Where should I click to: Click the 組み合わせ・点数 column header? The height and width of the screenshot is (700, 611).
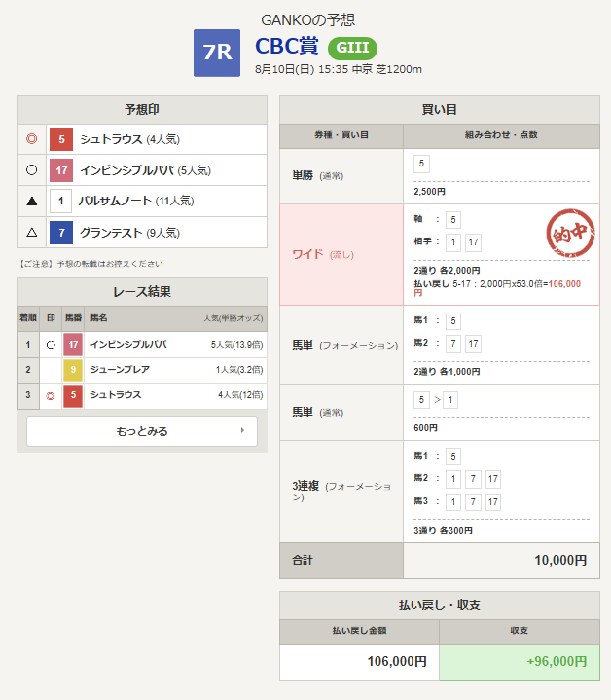click(501, 135)
